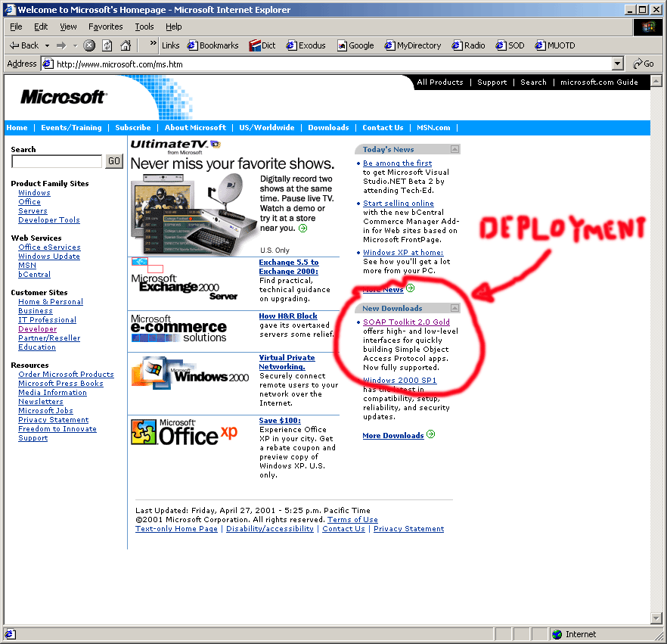Click the Forward arrow icon
The height and width of the screenshot is (644, 667).
(61, 45)
